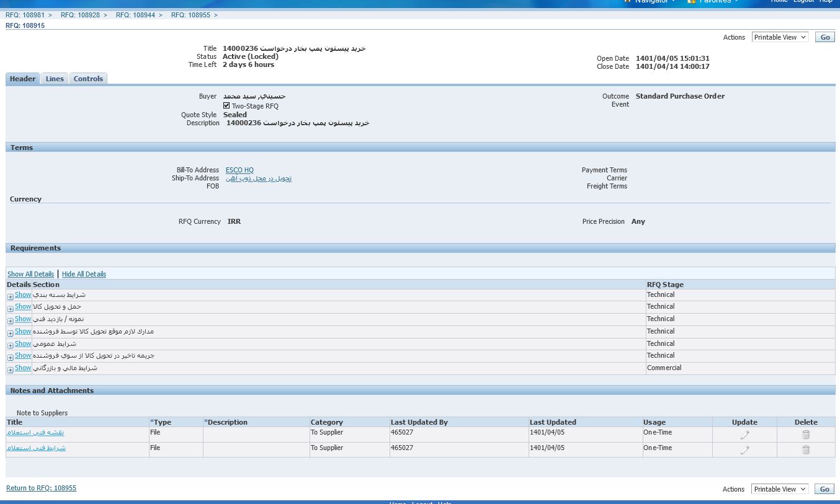This screenshot has height=504, width=840.
Task: Open attachment شرايط فني استعلام
Action: pos(36,448)
